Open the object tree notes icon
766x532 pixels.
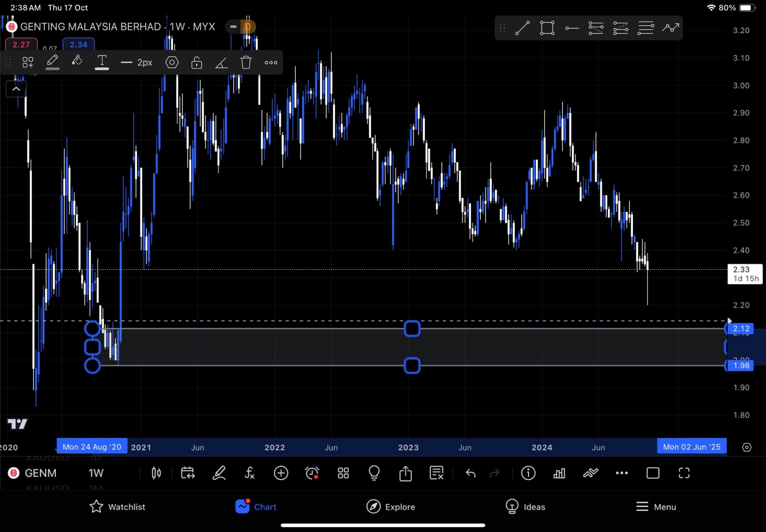[x=437, y=473]
